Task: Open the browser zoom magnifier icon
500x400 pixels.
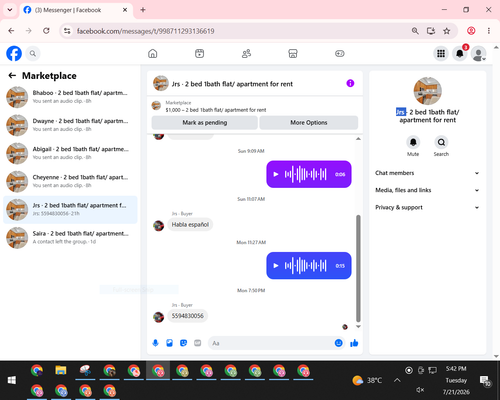Action: (415, 31)
